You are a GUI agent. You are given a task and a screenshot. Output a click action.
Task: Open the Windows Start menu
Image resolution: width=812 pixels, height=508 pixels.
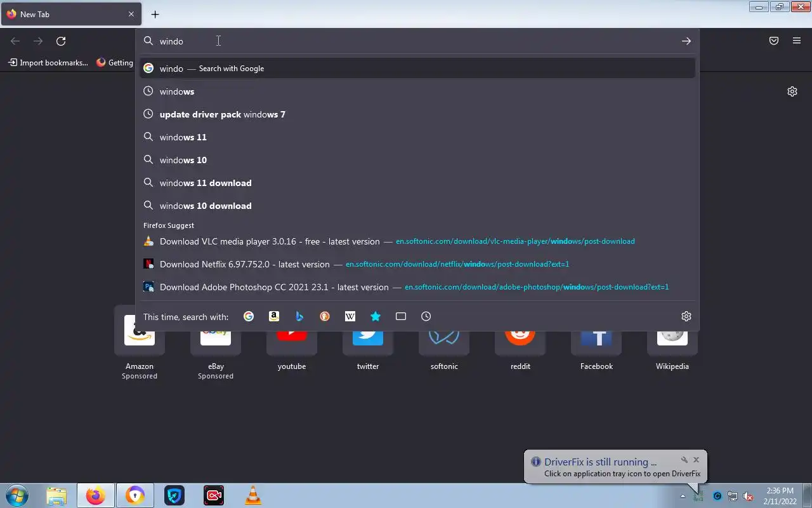click(x=16, y=495)
